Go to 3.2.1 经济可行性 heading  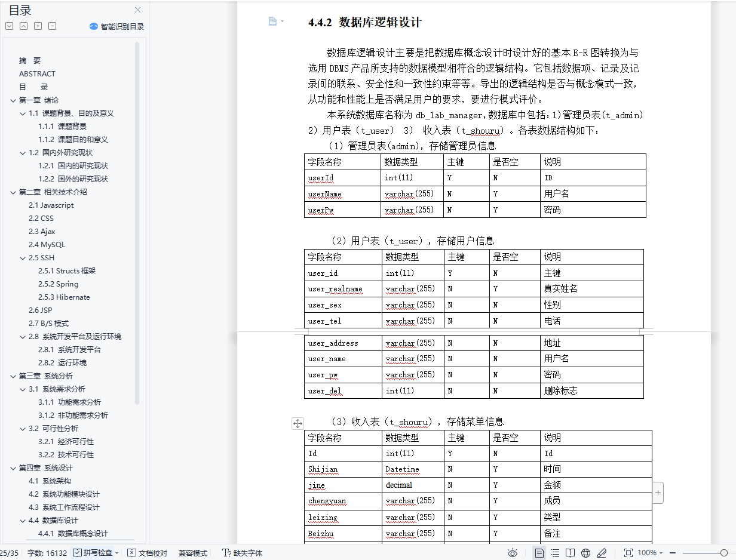66,442
